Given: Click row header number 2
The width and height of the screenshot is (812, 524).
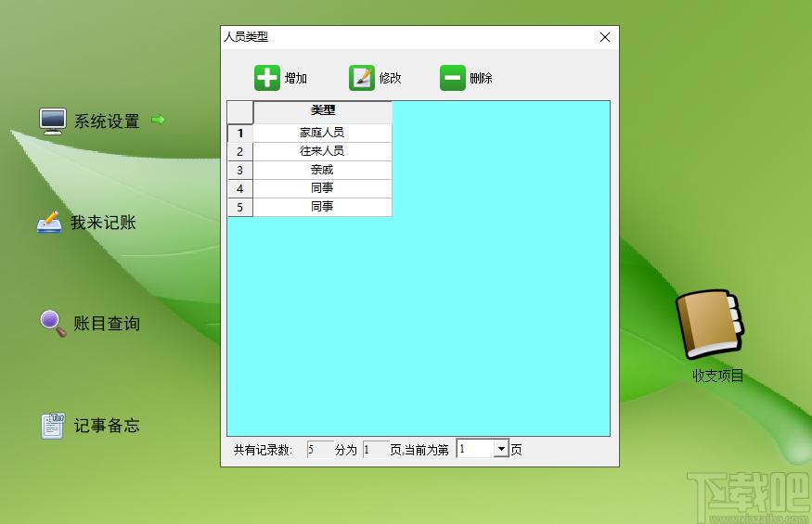Looking at the screenshot, I should tap(240, 152).
